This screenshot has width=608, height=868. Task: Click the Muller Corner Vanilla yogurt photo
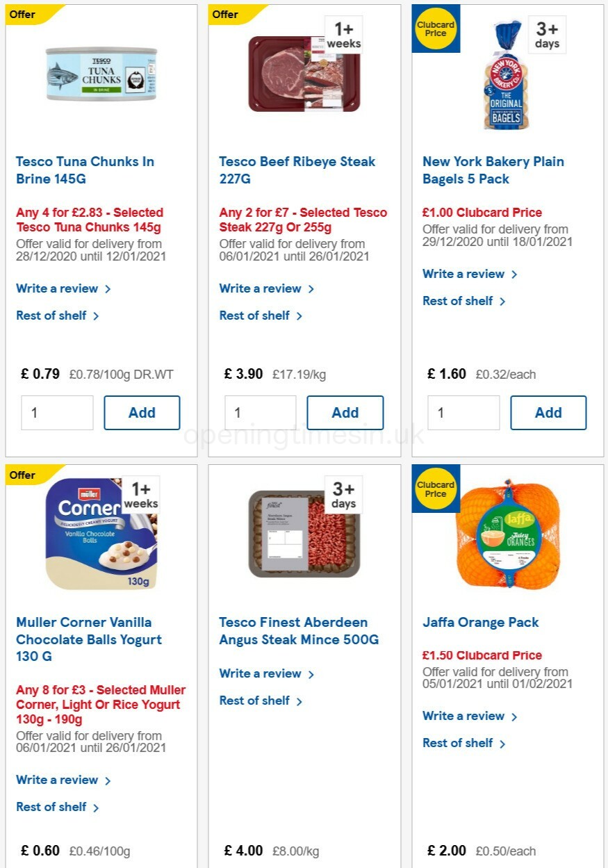tap(101, 534)
